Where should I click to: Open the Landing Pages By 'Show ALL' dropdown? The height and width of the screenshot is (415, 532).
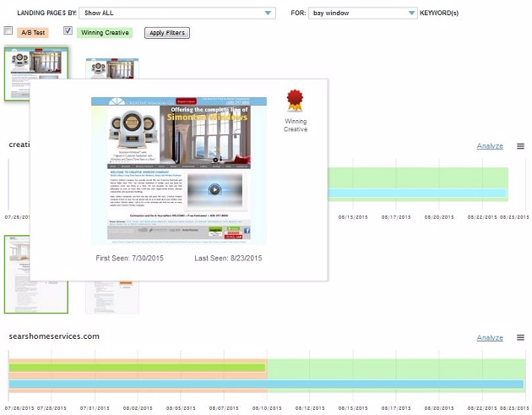tap(177, 13)
